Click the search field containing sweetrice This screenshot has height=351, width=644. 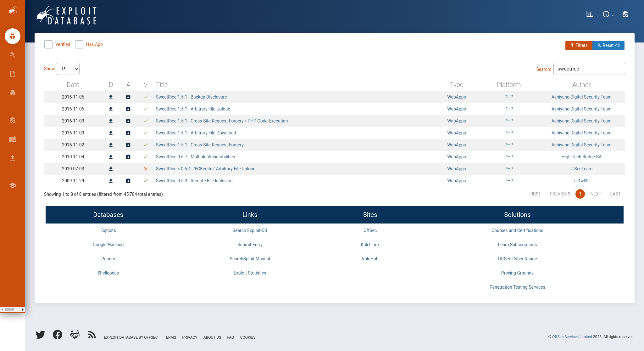click(589, 69)
